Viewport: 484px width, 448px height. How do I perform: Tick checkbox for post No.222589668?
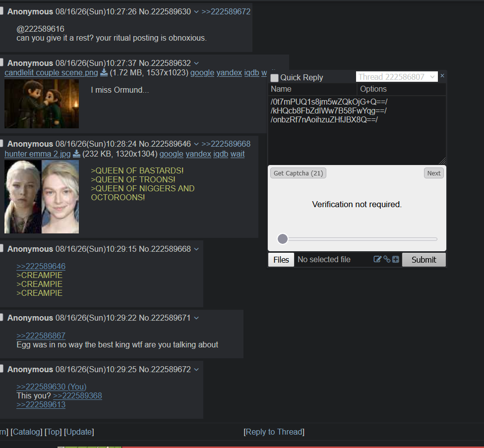point(1,248)
